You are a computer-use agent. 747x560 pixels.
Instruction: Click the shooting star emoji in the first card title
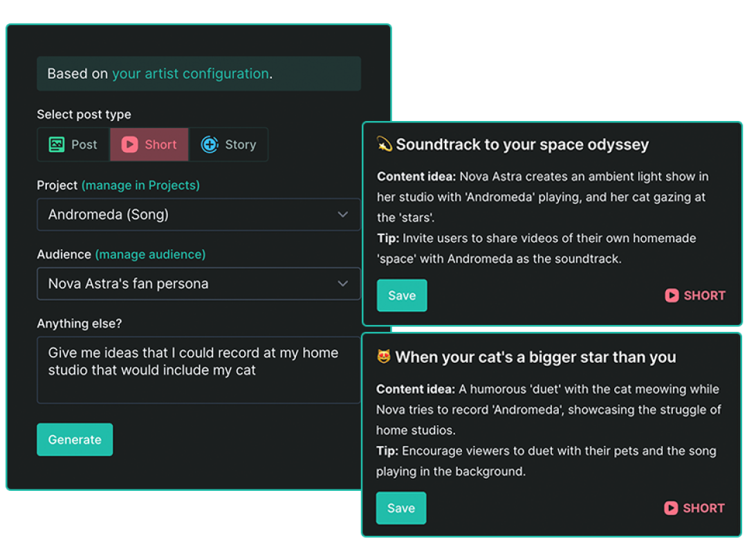385,144
